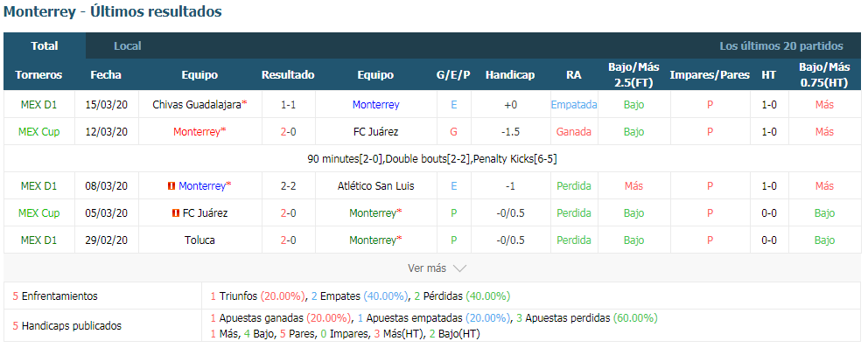
Task: Click Toluca team name
Action: click(x=199, y=240)
